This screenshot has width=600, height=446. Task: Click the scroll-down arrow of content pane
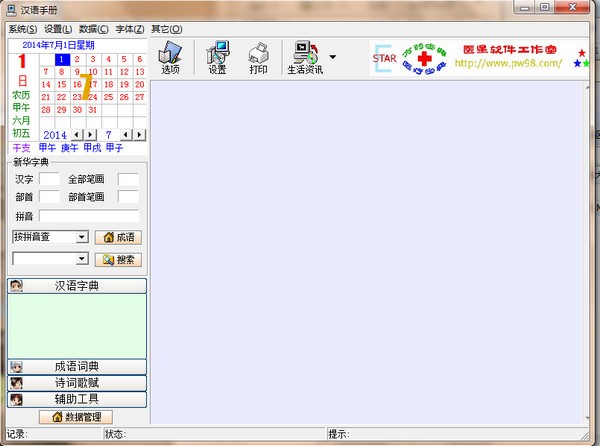point(587,418)
